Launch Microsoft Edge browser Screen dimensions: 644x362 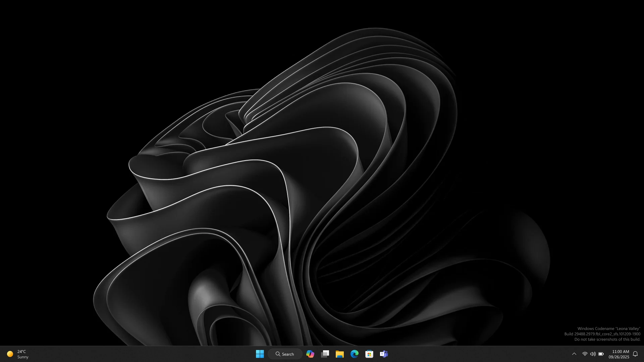355,354
